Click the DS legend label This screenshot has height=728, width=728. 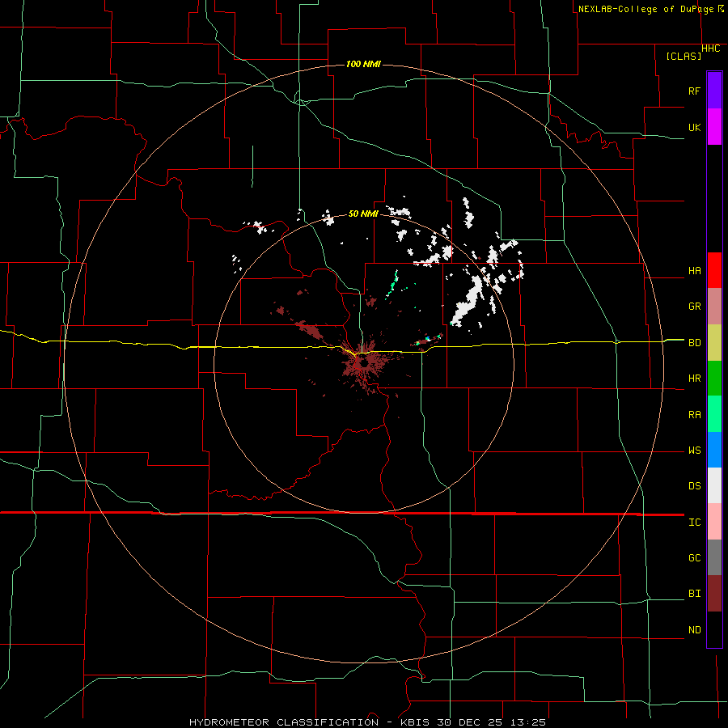(x=694, y=485)
